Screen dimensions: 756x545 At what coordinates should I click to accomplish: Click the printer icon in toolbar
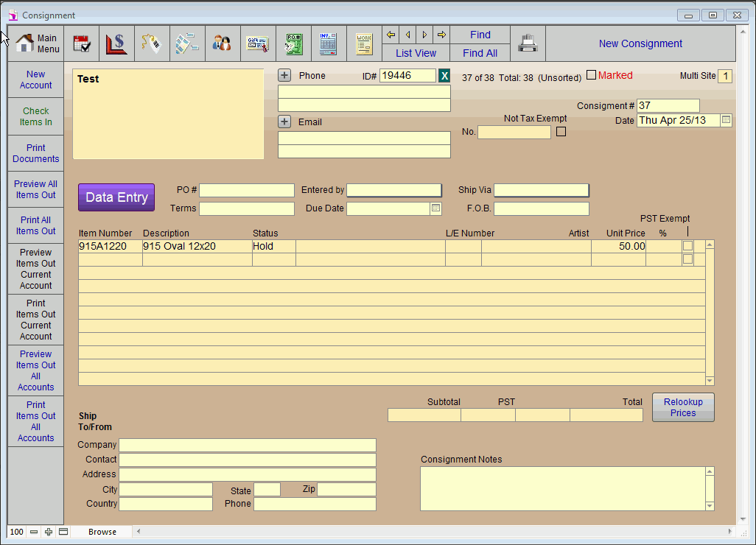point(528,43)
